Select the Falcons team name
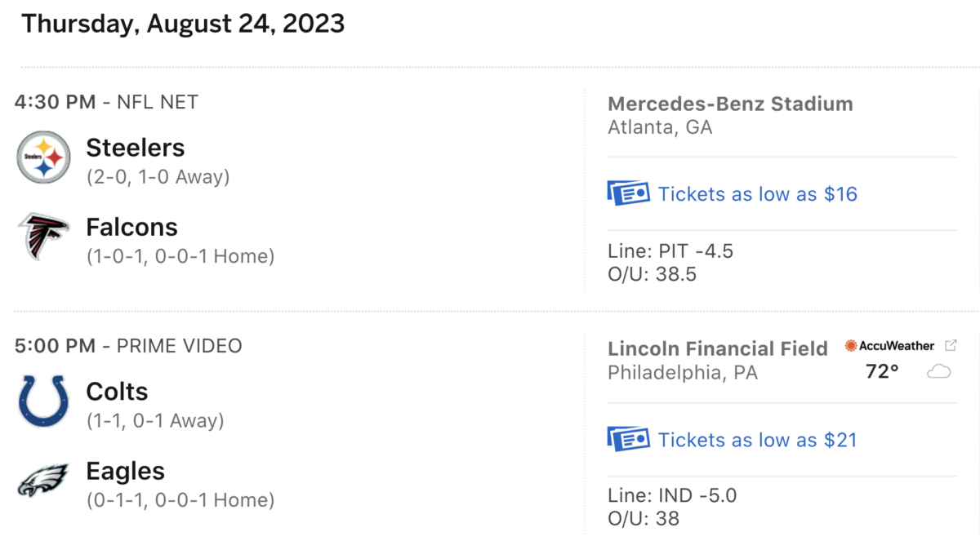The image size is (980, 541). pyautogui.click(x=131, y=227)
